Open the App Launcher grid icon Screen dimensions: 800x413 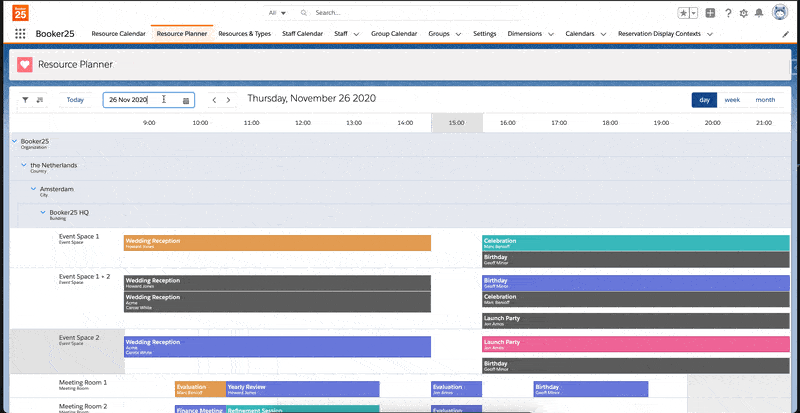tap(20, 33)
